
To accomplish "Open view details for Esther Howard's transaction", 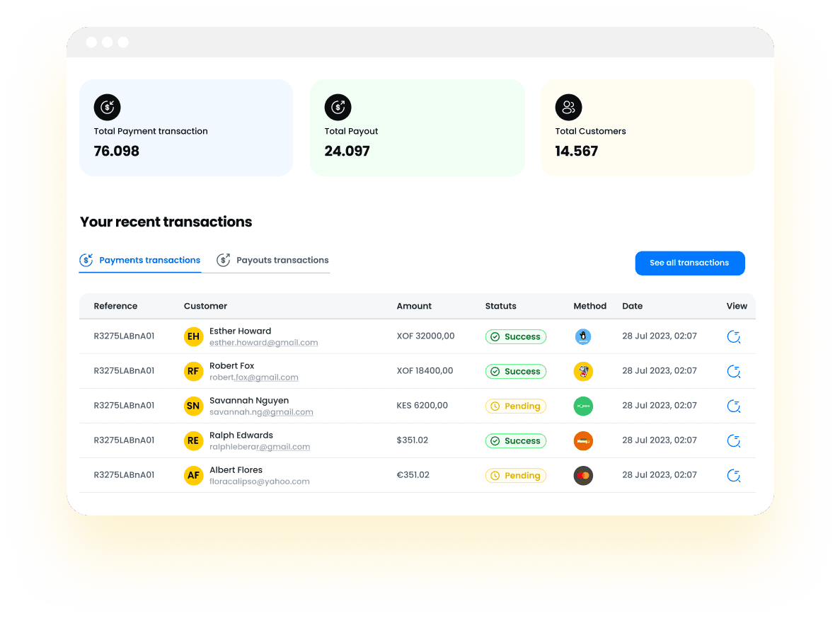I will click(733, 337).
